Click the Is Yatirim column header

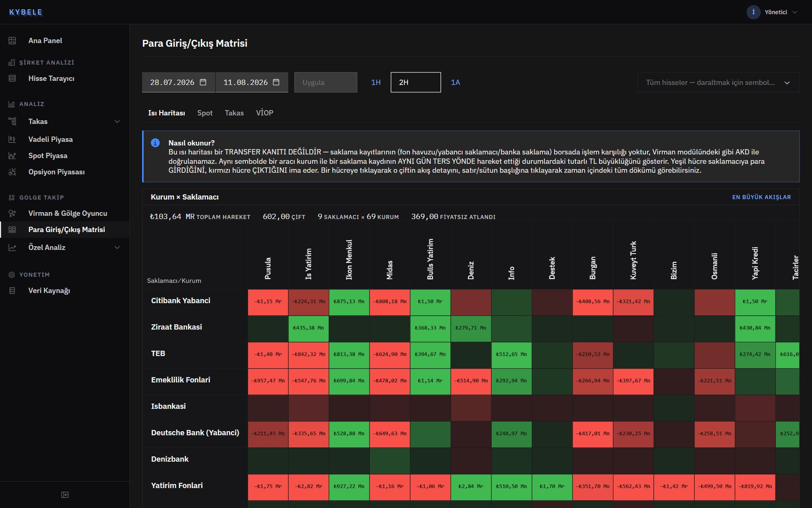click(x=309, y=264)
